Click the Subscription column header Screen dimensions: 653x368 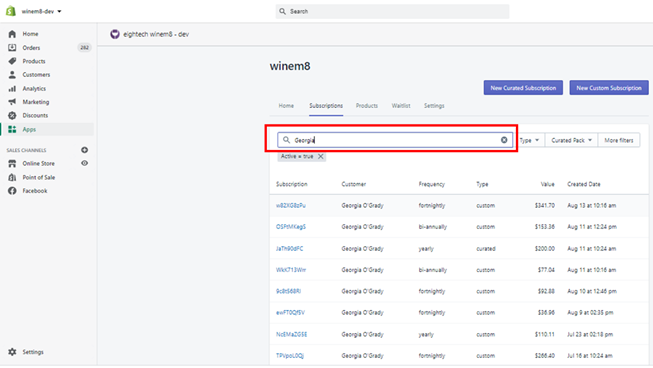click(x=292, y=184)
